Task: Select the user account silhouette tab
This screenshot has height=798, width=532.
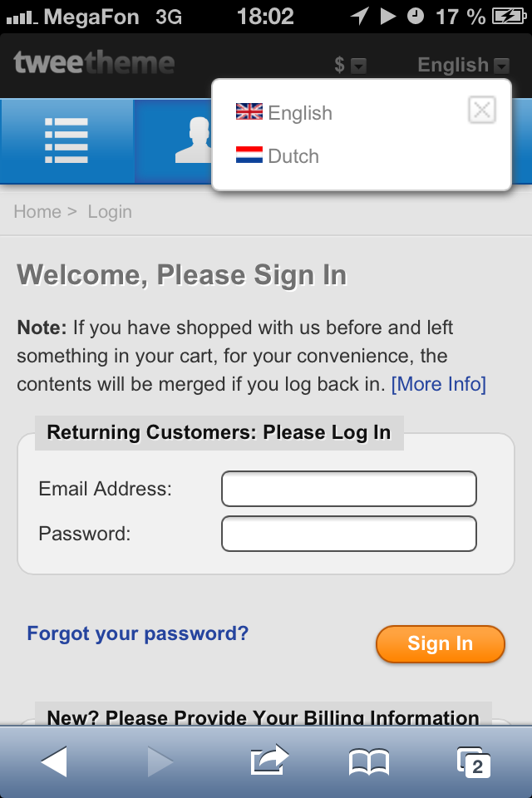Action: coord(173,141)
